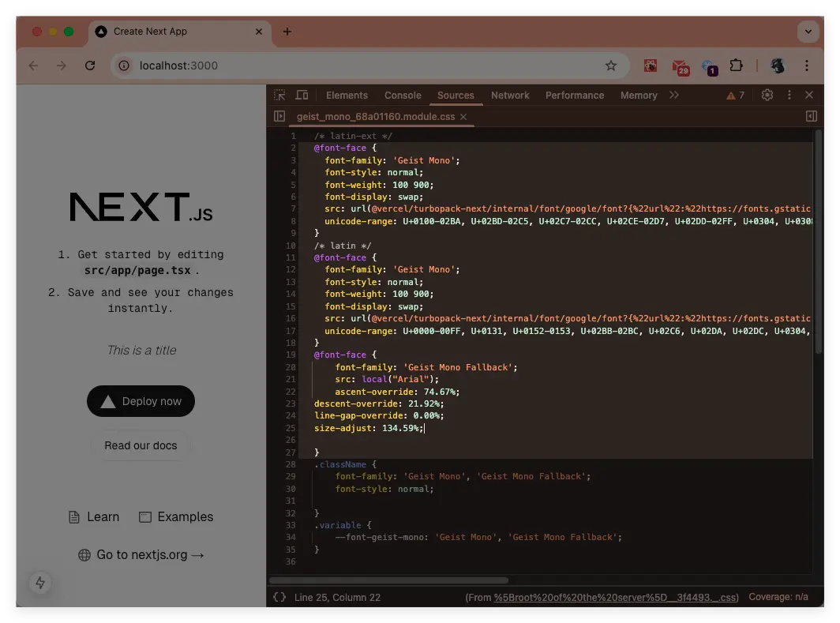The height and width of the screenshot is (623, 840).
Task: Reload the localhost page
Action: (90, 66)
